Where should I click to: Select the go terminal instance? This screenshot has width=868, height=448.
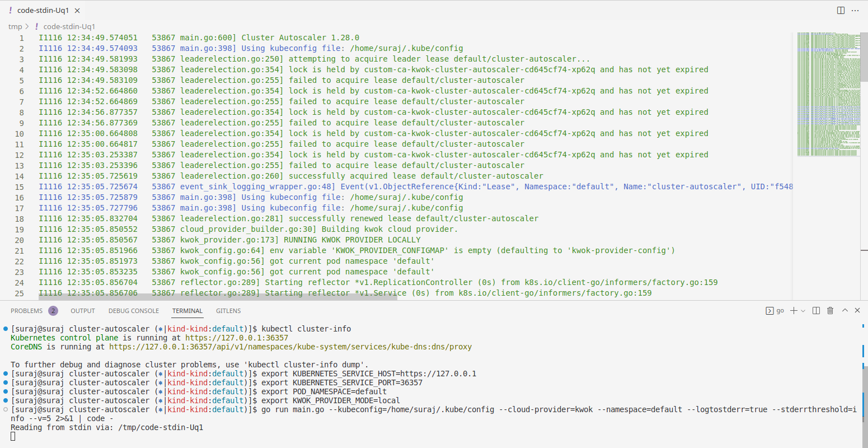[x=775, y=311]
